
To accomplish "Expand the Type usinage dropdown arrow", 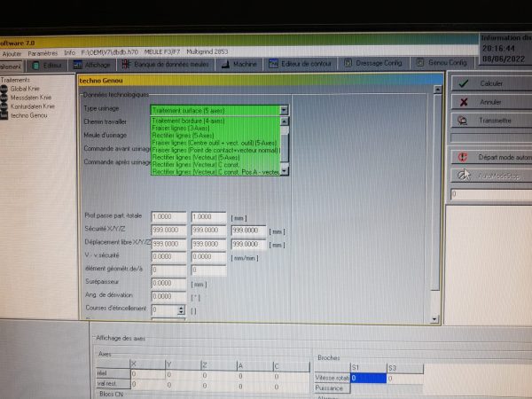I will click(x=284, y=110).
